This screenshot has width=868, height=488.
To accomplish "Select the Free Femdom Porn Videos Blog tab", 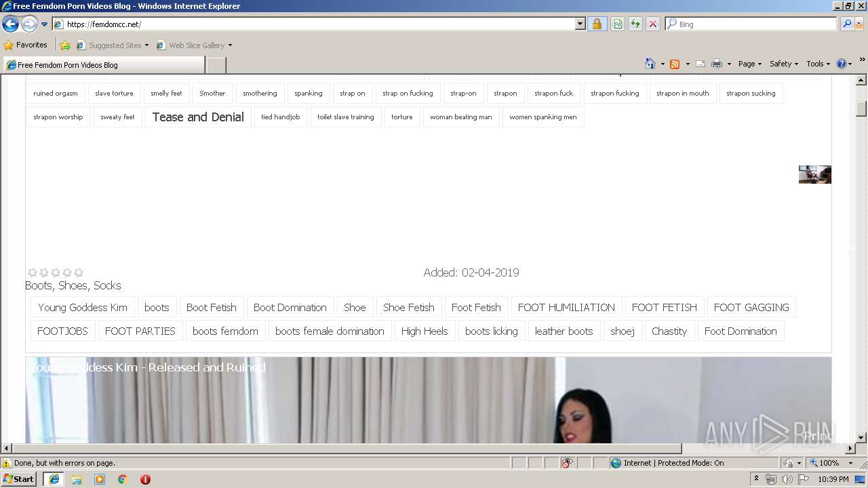I will [x=103, y=65].
